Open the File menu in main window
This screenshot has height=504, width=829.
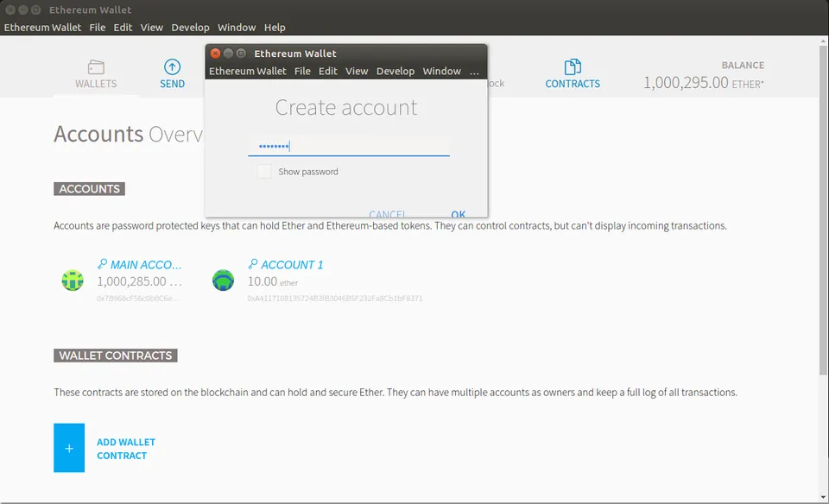point(98,28)
